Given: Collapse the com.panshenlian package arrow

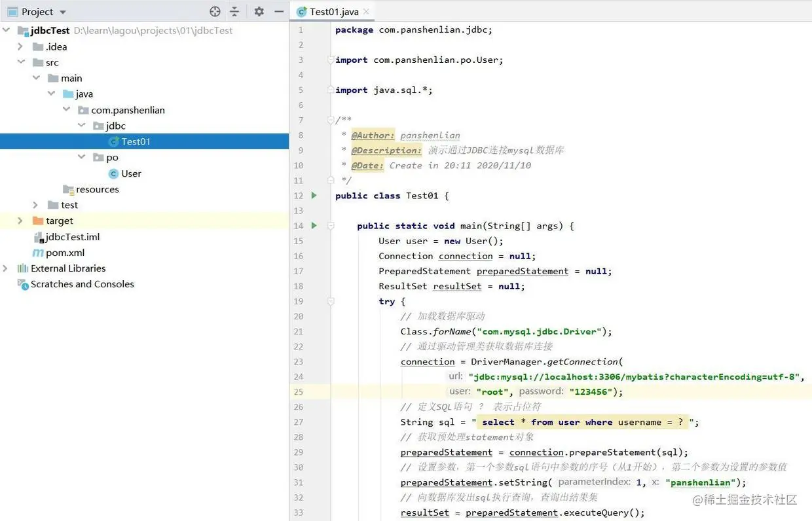Looking at the screenshot, I should pyautogui.click(x=66, y=110).
